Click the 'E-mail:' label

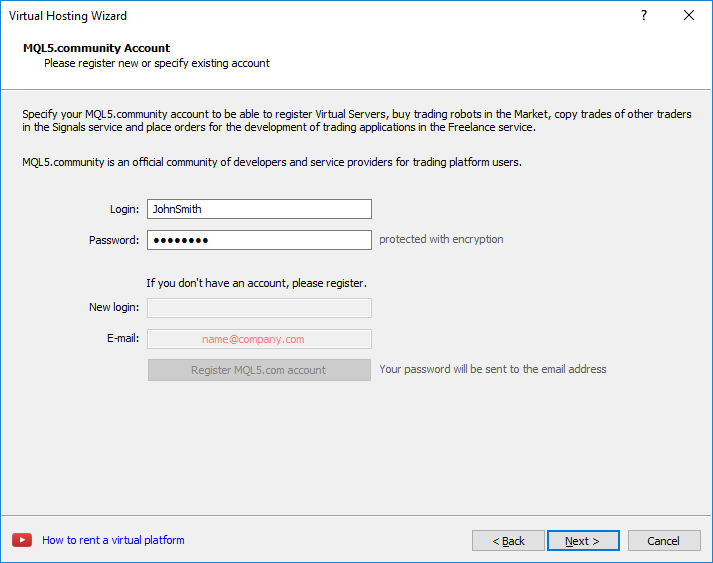(x=123, y=338)
